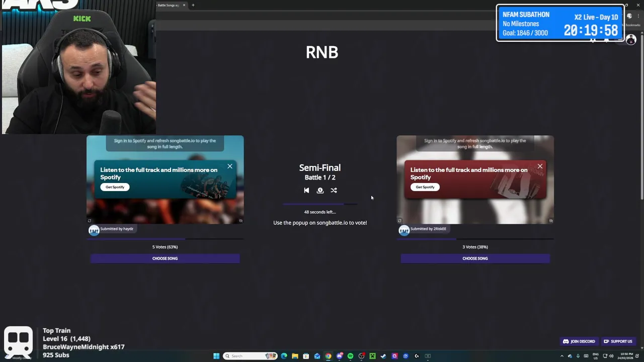Click the Battle 1 / 2 label
The image size is (644, 362).
click(x=320, y=177)
